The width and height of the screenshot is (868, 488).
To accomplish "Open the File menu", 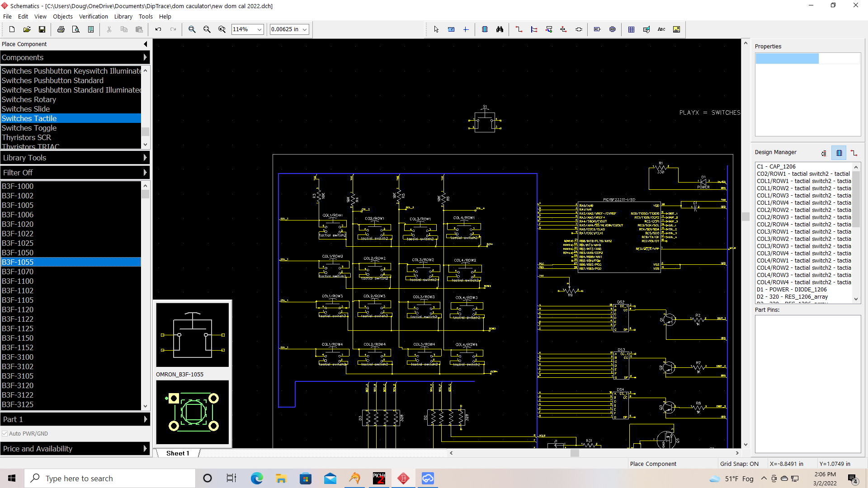I will (8, 17).
